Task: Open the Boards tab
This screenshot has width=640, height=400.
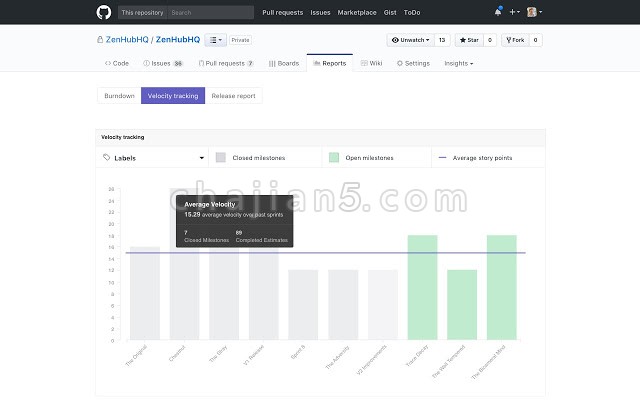Action: 284,63
